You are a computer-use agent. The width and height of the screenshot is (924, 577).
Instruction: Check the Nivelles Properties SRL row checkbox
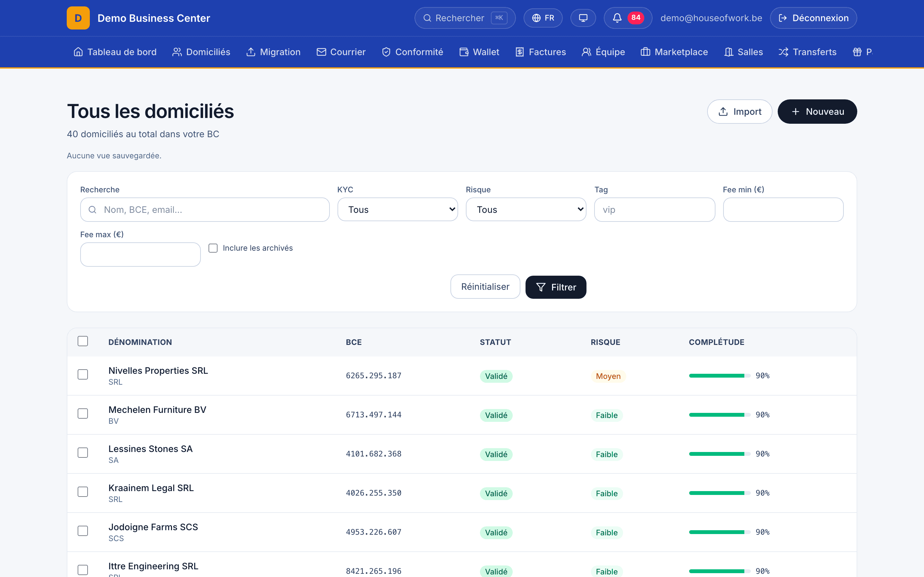[83, 374]
